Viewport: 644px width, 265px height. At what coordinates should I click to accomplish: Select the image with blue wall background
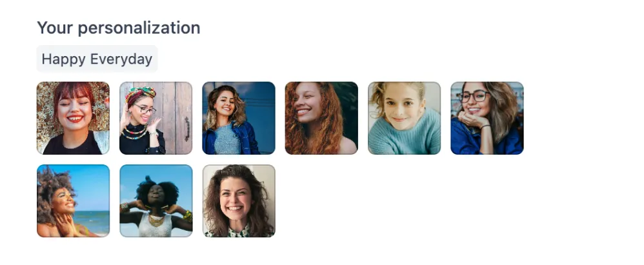pos(239,118)
